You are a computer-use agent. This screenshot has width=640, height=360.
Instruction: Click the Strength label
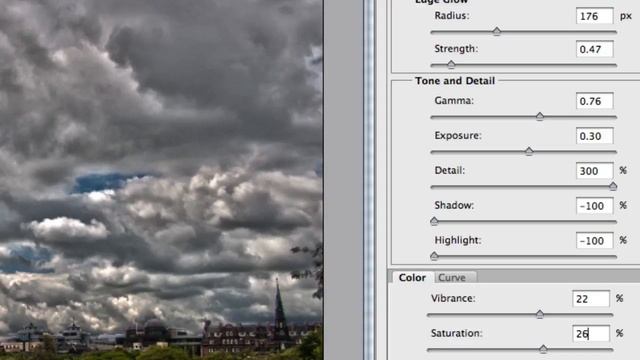[456, 49]
